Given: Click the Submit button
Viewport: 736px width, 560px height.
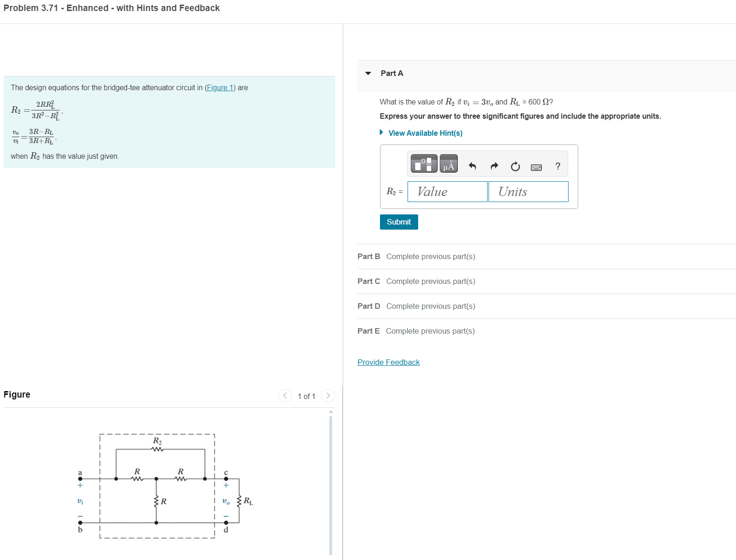Looking at the screenshot, I should (398, 222).
